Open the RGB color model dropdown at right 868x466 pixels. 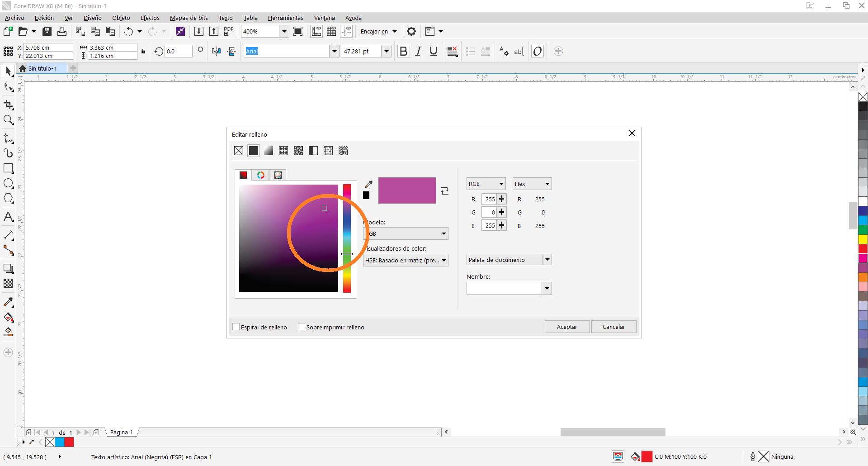[x=486, y=184]
